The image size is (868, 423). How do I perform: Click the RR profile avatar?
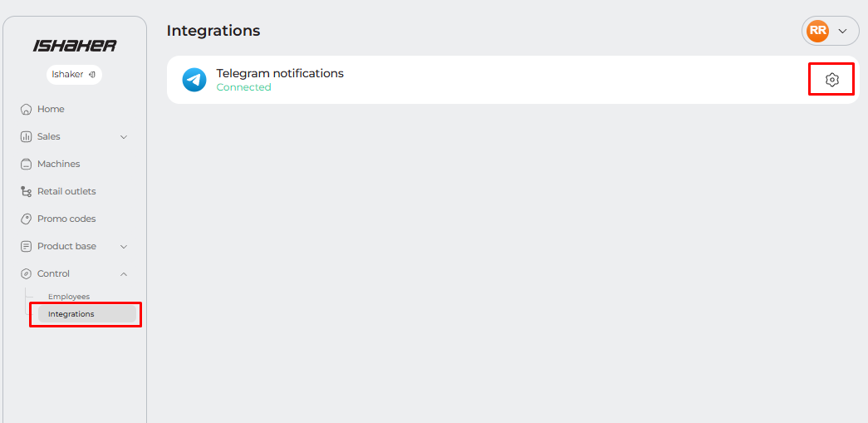tap(817, 31)
